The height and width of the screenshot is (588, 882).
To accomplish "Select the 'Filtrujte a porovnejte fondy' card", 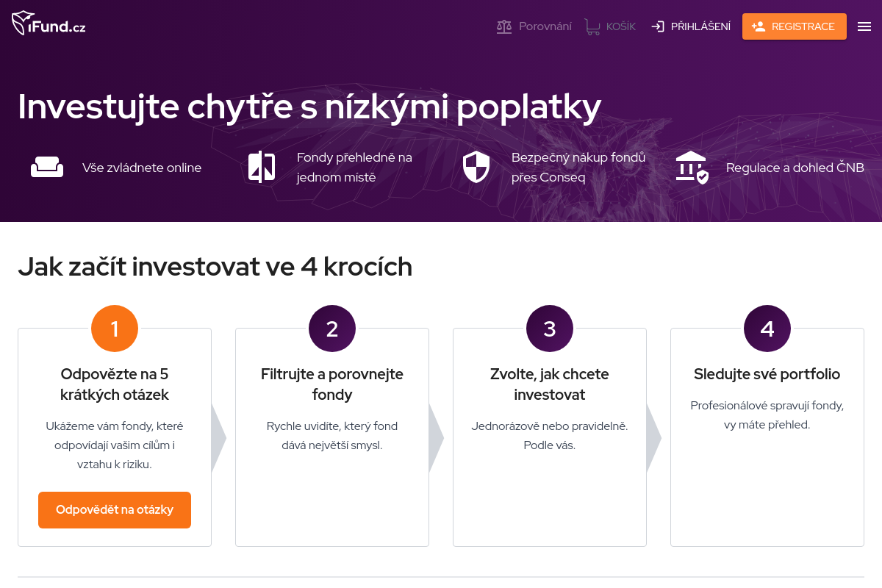I will point(331,437).
